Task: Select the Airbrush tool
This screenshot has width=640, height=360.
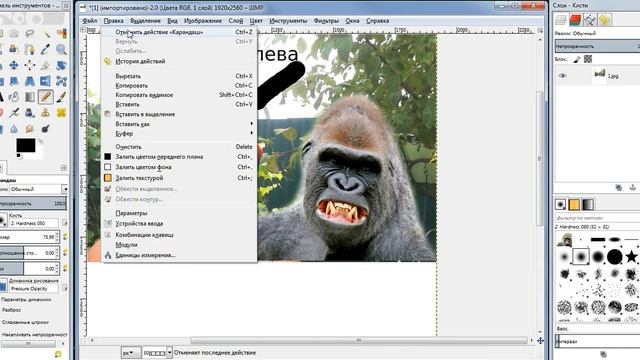Action: (14, 113)
